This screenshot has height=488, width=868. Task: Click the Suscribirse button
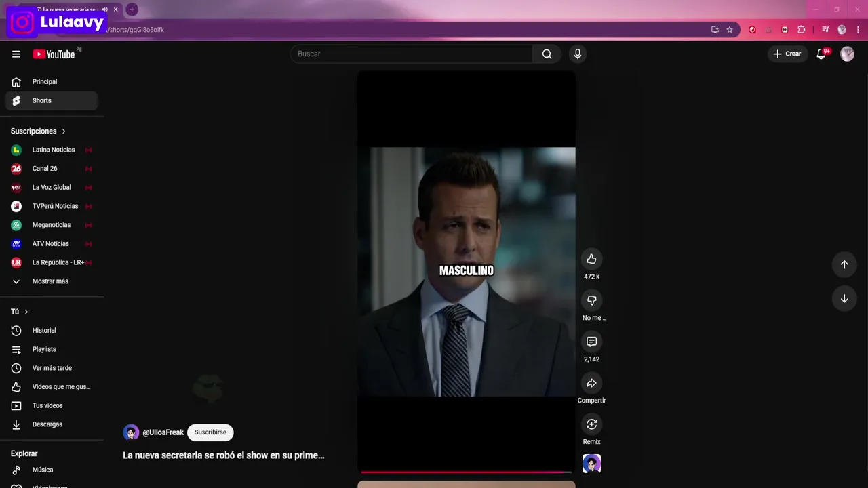point(210,432)
